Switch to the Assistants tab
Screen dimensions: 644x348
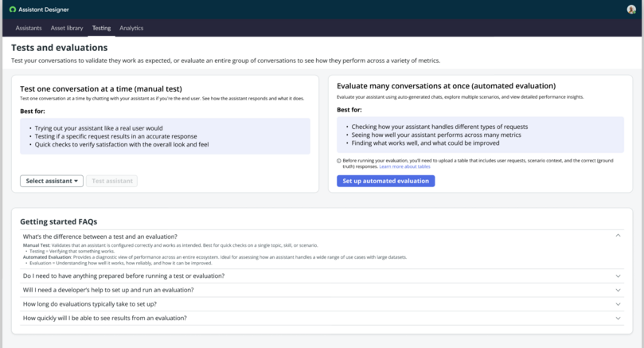point(29,28)
